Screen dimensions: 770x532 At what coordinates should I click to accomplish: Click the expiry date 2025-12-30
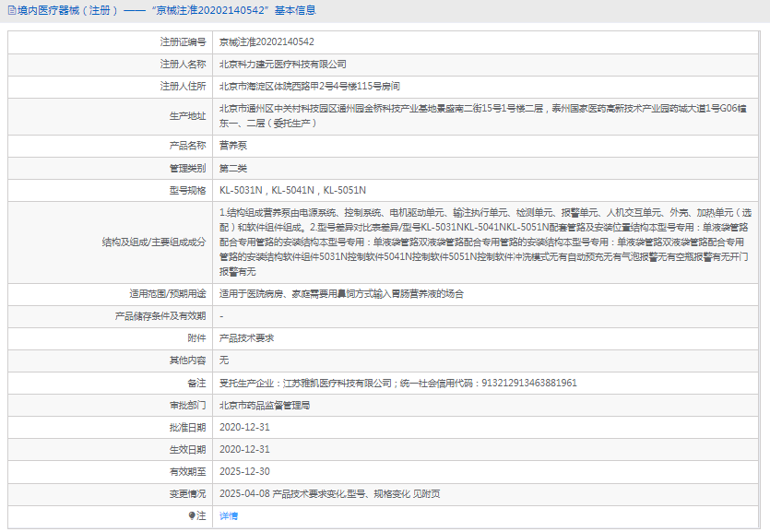[x=244, y=472]
